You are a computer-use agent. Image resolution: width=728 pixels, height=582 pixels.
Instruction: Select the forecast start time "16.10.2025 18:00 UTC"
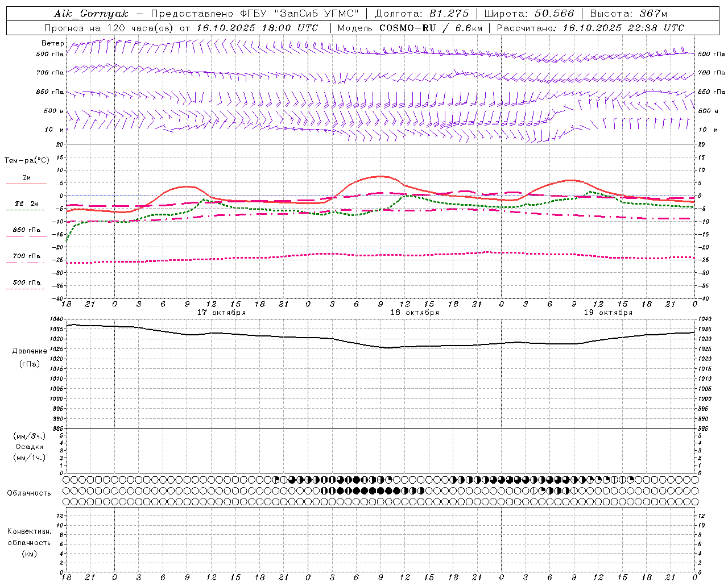(x=257, y=28)
